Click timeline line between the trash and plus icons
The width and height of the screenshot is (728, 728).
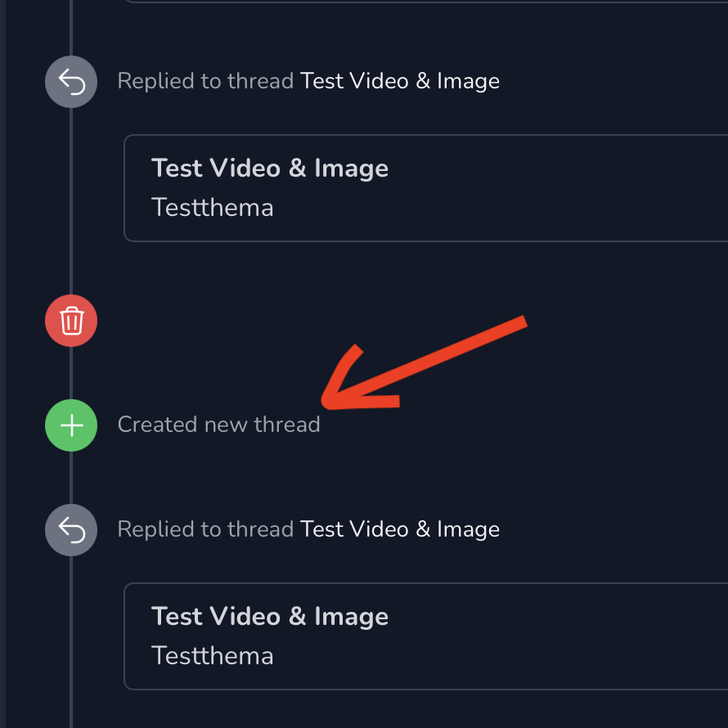point(71,373)
